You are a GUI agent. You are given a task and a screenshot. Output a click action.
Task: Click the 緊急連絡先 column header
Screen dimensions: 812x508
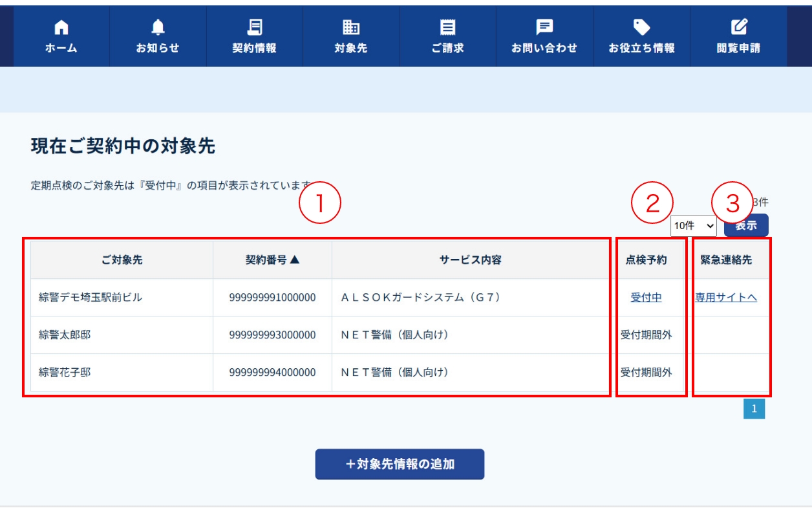tap(726, 260)
